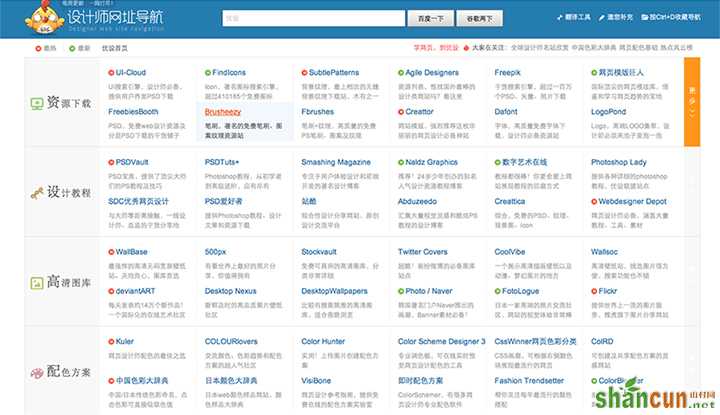Open the Color Scheme Designer 3 link

(441, 342)
